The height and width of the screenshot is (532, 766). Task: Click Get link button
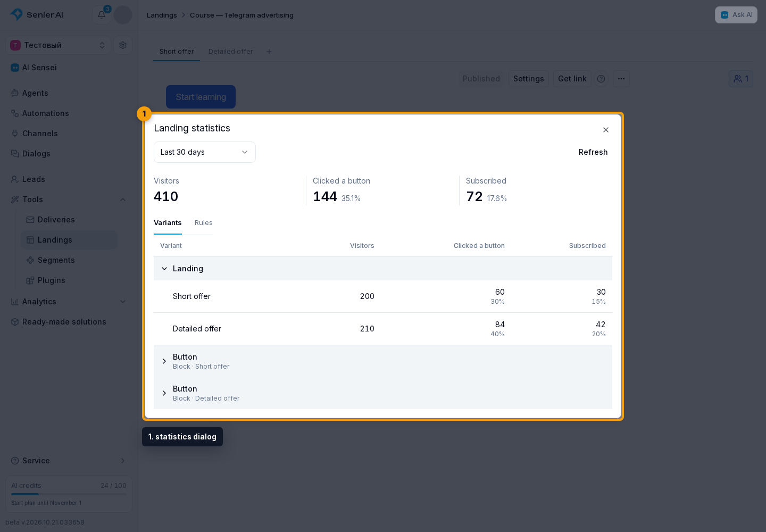pos(572,79)
